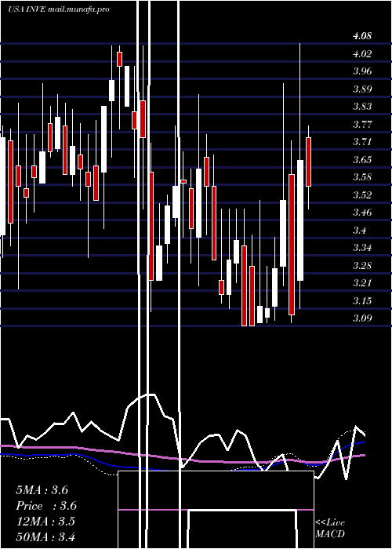Click the 3.15 price axis label

pos(362,300)
